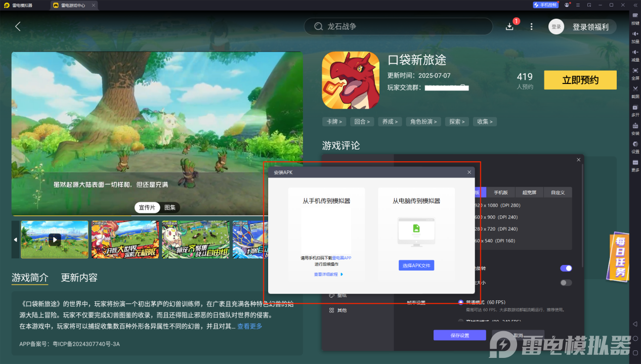Screen dimensions: 641x364
Task: Open the 游戏简介 introduction tab
Action: click(x=30, y=278)
